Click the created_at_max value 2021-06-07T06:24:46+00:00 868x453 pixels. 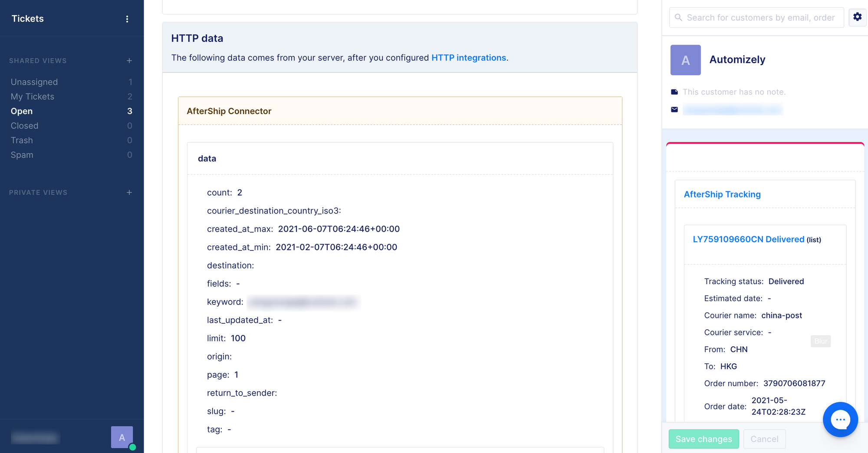339,229
